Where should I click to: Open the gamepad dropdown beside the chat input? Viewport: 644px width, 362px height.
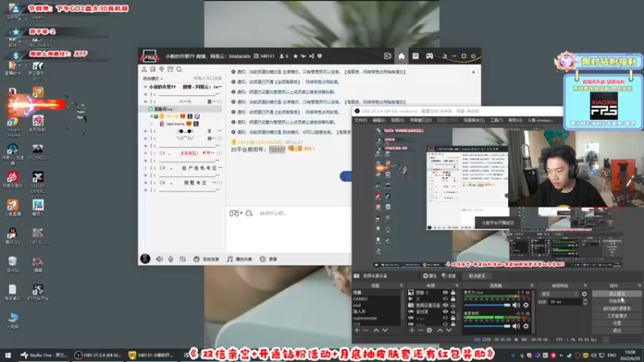[236, 213]
